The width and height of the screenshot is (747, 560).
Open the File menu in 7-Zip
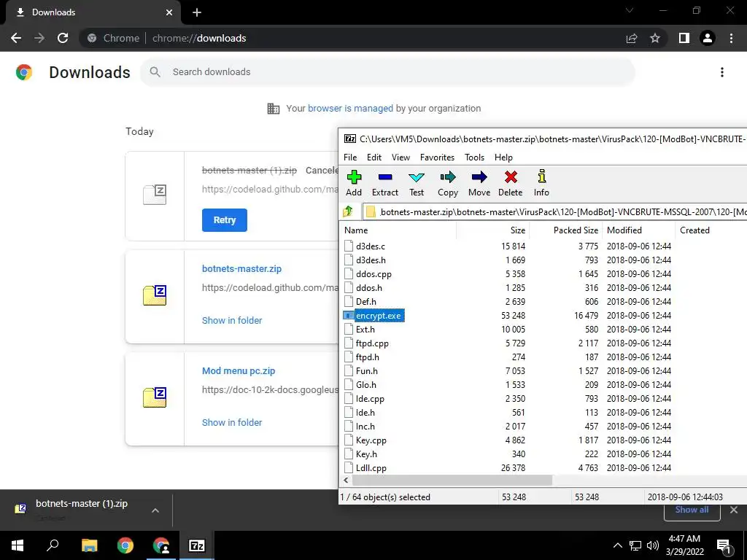350,157
